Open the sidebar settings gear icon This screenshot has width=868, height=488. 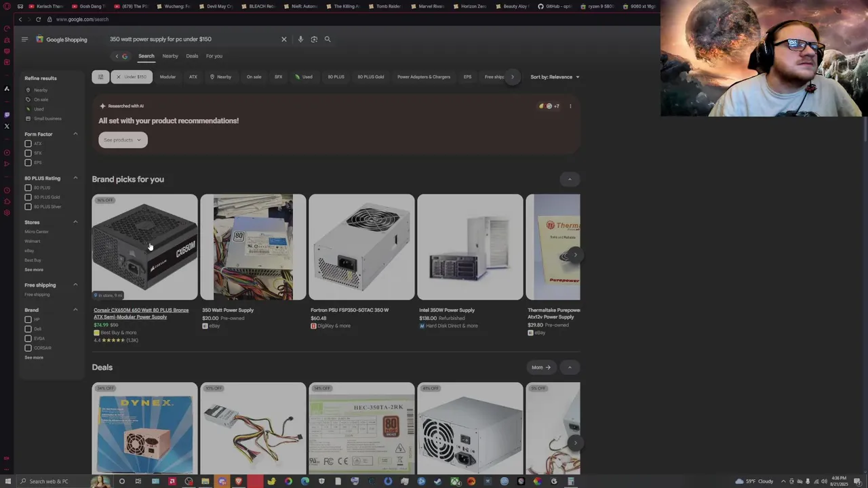point(7,213)
